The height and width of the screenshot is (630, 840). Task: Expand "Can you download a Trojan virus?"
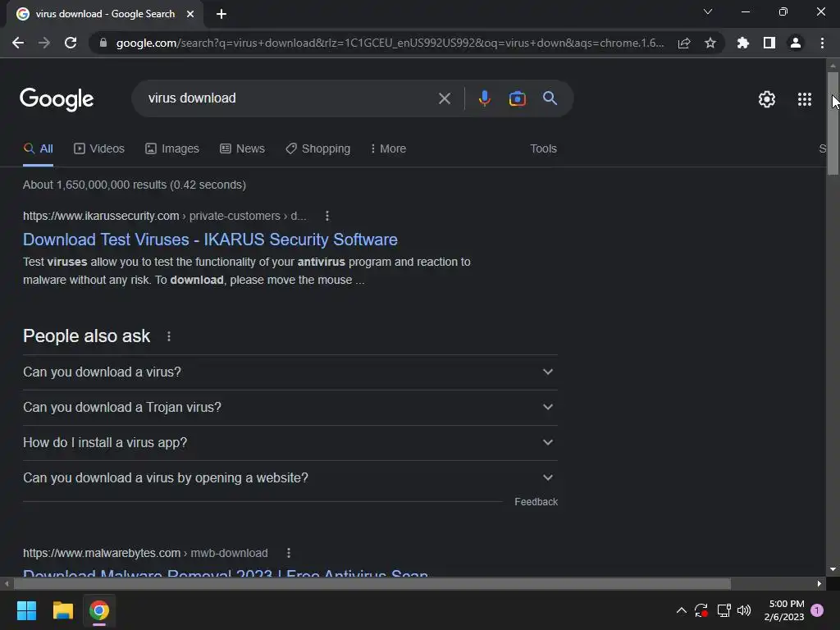click(290, 408)
